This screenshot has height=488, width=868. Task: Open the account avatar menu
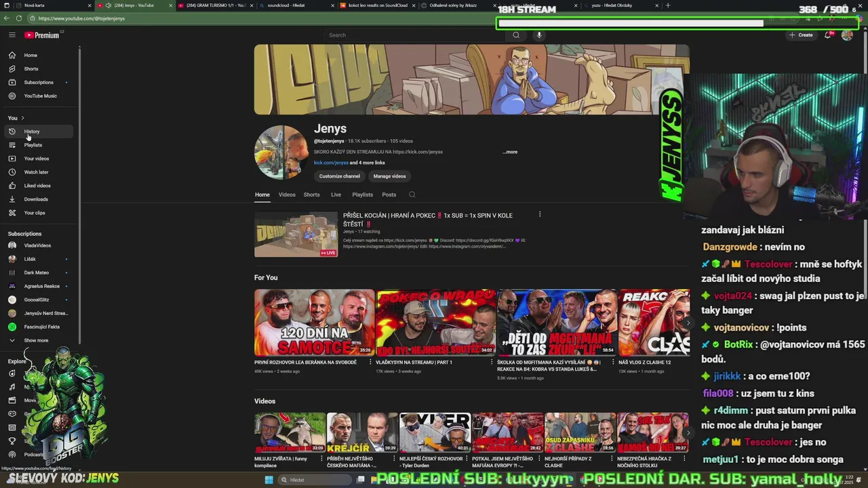[x=847, y=35]
